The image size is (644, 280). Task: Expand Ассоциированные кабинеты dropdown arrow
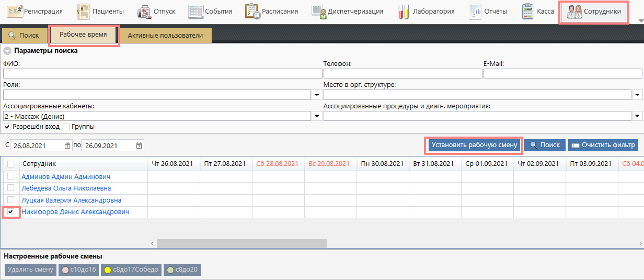[x=317, y=116]
